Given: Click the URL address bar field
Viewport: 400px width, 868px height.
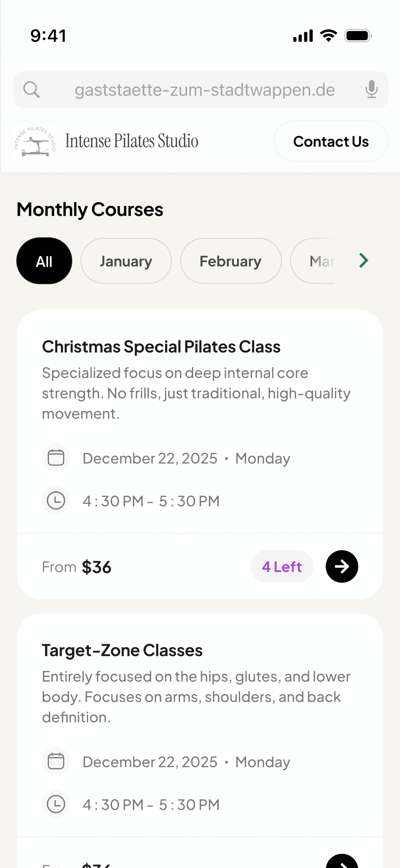Looking at the screenshot, I should (201, 90).
